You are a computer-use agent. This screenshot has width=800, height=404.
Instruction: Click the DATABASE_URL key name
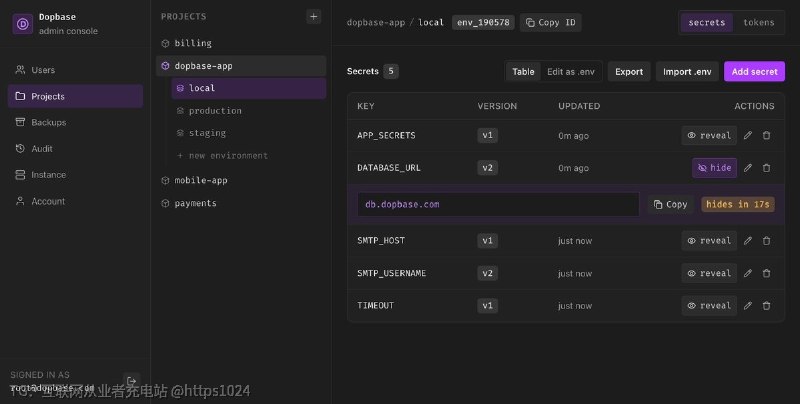pyautogui.click(x=389, y=168)
